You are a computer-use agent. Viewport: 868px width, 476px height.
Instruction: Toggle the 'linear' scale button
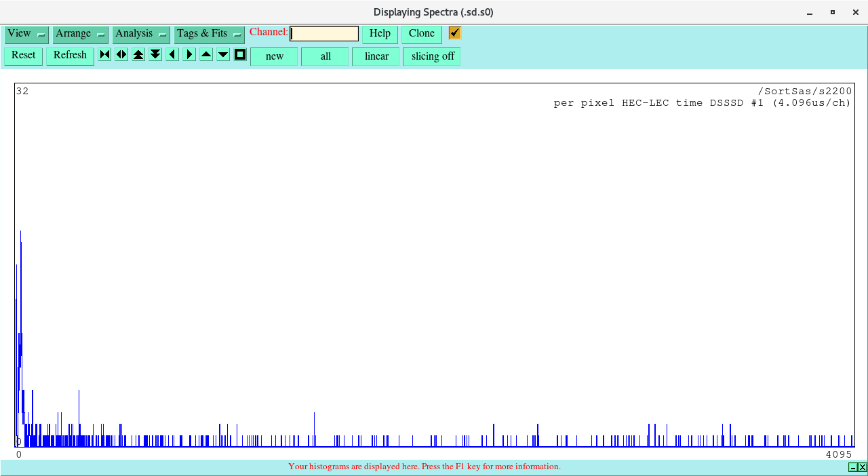point(376,56)
